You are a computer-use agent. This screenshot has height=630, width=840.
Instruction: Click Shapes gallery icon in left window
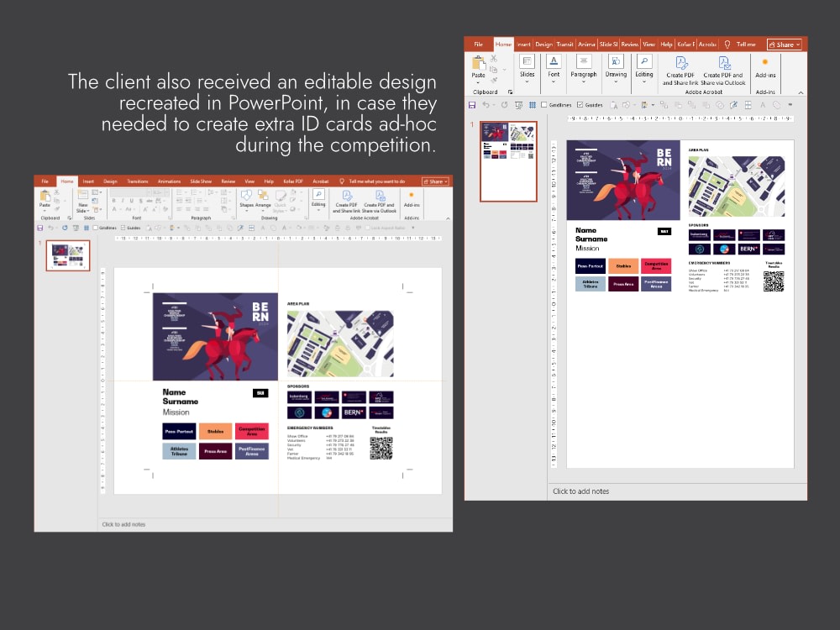pyautogui.click(x=246, y=196)
